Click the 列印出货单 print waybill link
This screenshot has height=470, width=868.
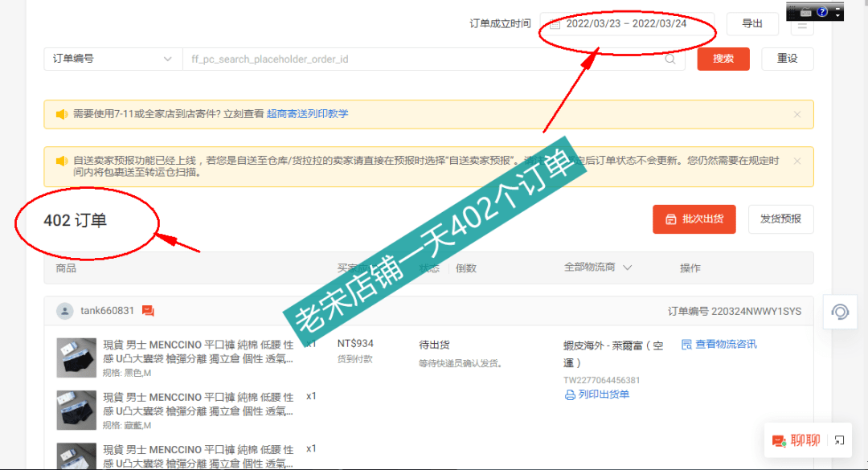pyautogui.click(x=604, y=394)
